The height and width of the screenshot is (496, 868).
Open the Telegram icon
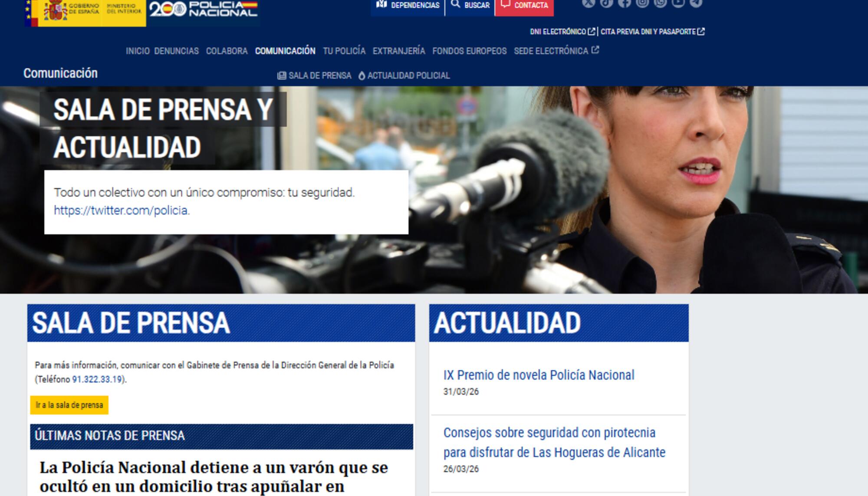[696, 4]
